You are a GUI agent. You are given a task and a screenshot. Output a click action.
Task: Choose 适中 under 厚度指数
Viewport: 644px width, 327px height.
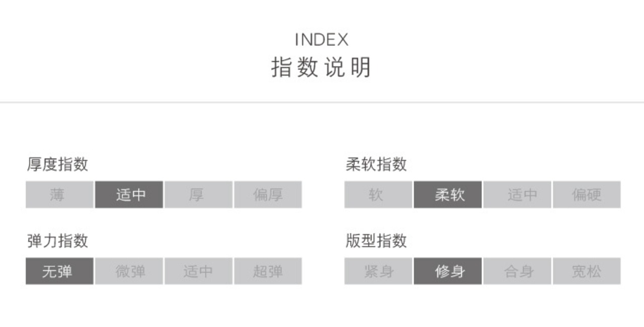129,194
